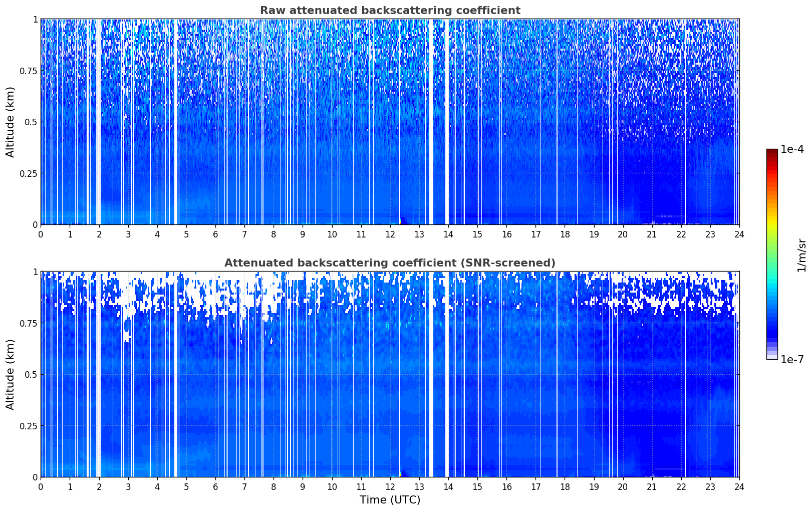Click the '0.5' altitude tick of bottom panel
The width and height of the screenshot is (812, 511).
click(32, 375)
